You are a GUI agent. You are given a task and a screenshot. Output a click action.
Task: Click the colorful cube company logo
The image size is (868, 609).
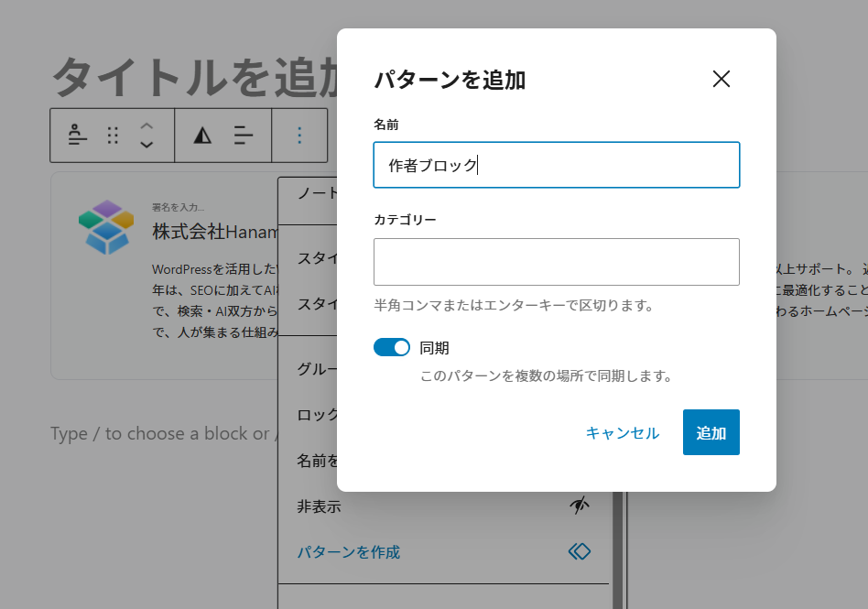tap(106, 225)
